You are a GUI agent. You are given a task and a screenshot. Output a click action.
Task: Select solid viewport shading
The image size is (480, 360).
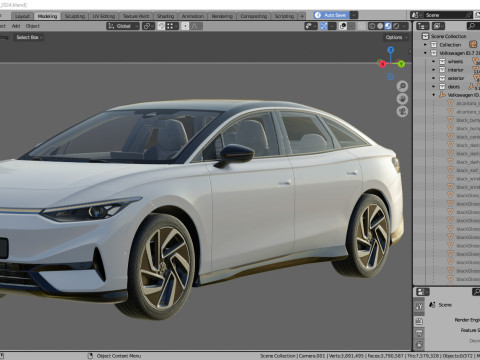380,26
